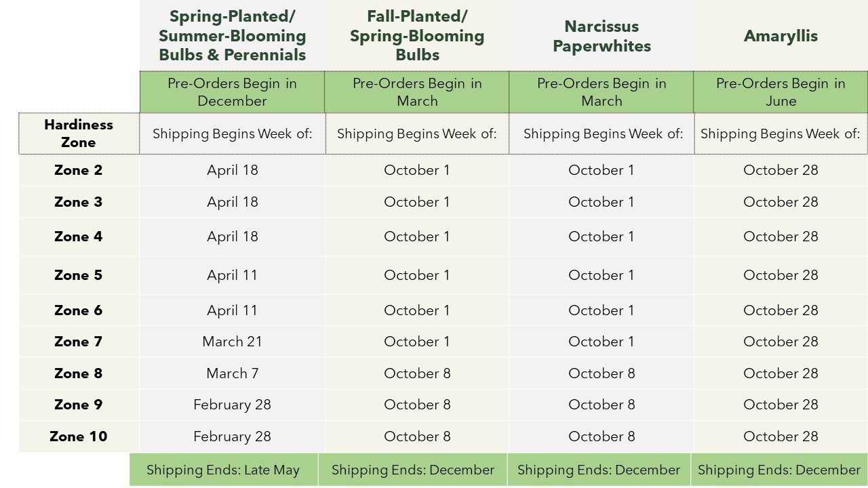Click the Zone 10 row label
Image resolution: width=868 pixels, height=488 pixels.
click(x=79, y=436)
